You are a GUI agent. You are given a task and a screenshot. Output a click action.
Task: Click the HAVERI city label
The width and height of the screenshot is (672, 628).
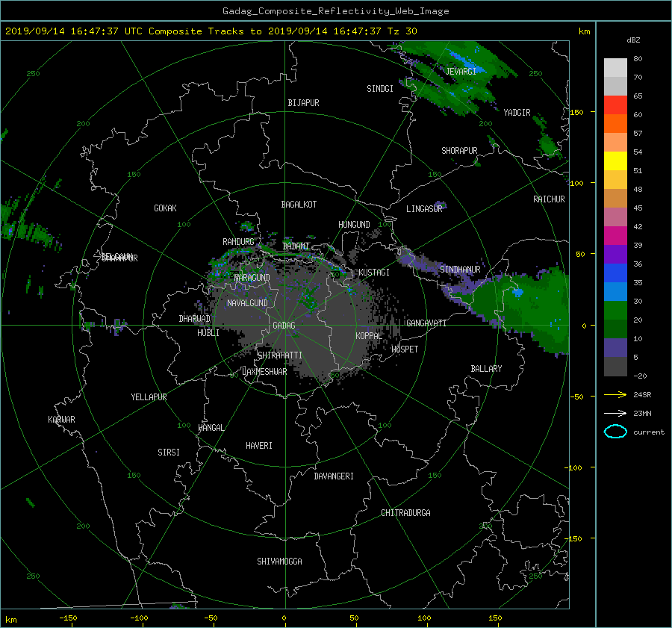(259, 446)
